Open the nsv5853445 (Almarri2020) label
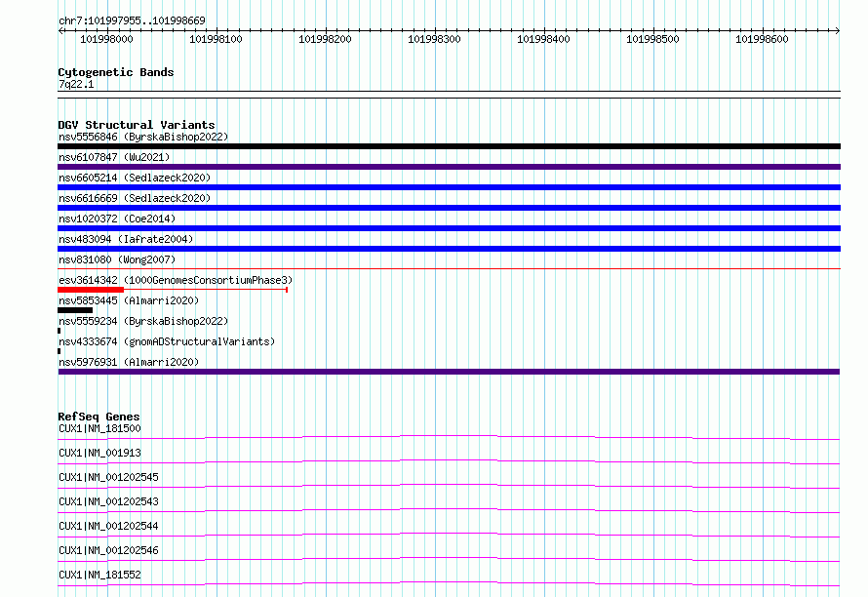868x597 pixels. [129, 300]
